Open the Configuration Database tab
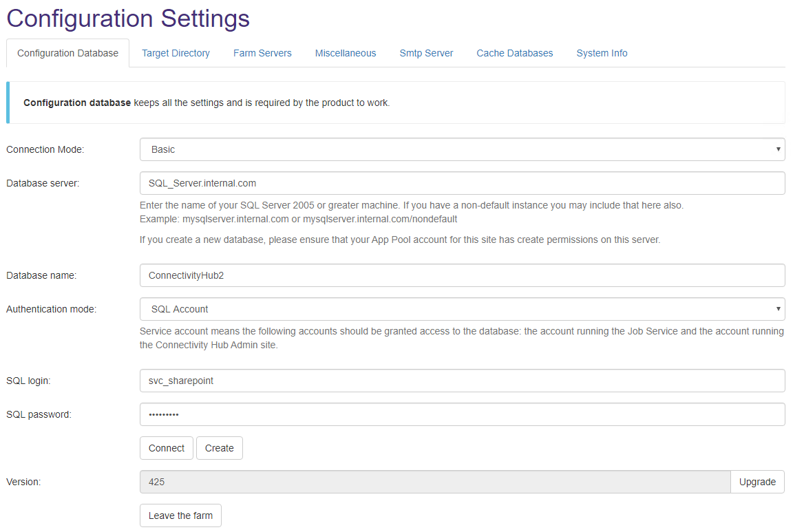The width and height of the screenshot is (793, 532). pyautogui.click(x=67, y=53)
